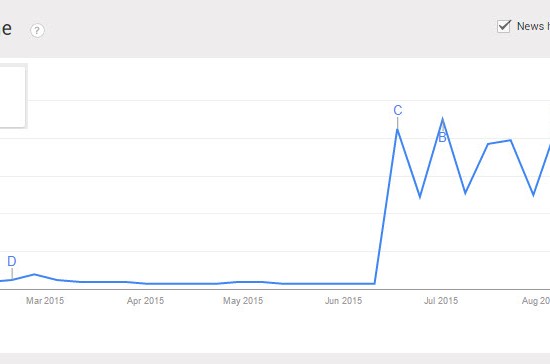Viewport: 550px width, 364px height.
Task: Click the Jul 2015 axis label
Action: [x=441, y=301]
